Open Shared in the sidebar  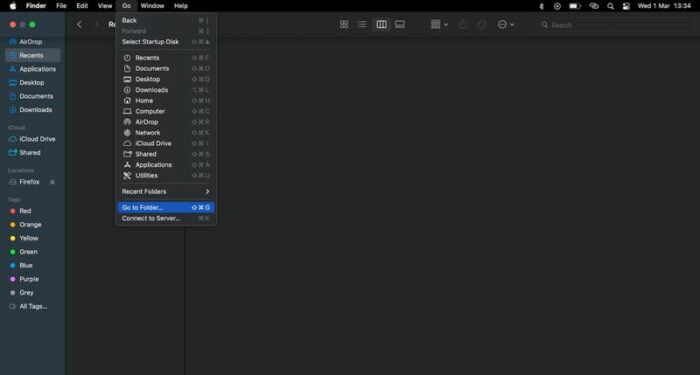coord(33,153)
